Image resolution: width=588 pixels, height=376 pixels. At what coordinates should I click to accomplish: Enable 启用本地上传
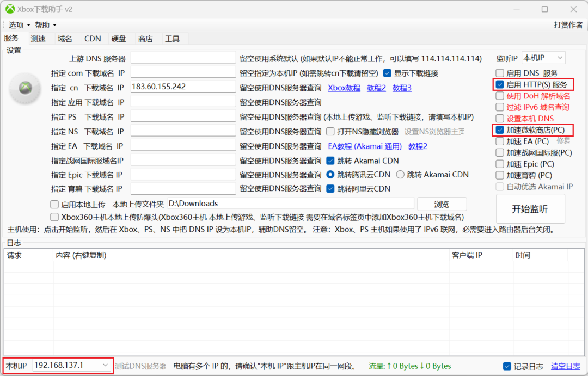click(x=54, y=204)
